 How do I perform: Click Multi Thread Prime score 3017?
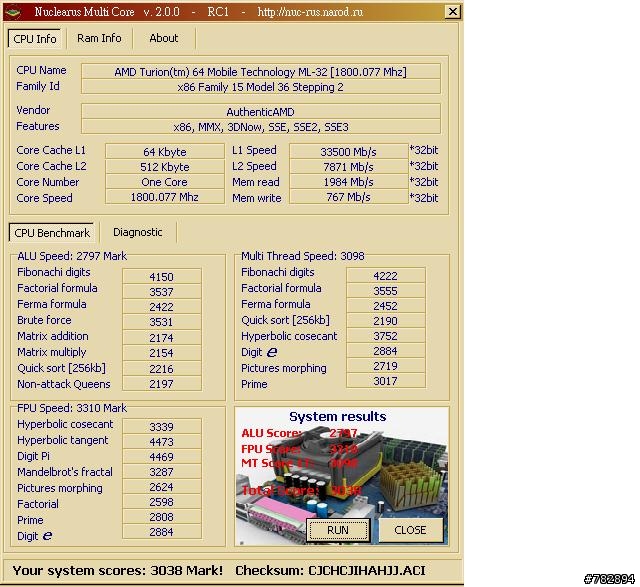point(386,381)
